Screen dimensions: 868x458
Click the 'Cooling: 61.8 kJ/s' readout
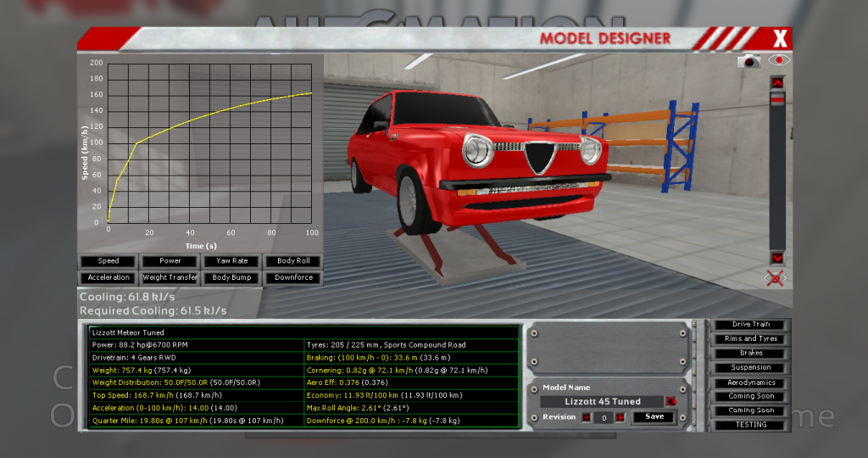tap(127, 297)
